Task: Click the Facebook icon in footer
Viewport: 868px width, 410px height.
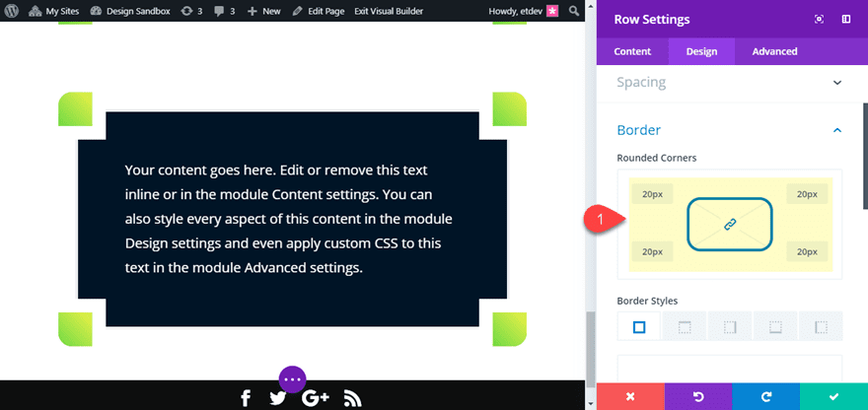Action: [246, 398]
